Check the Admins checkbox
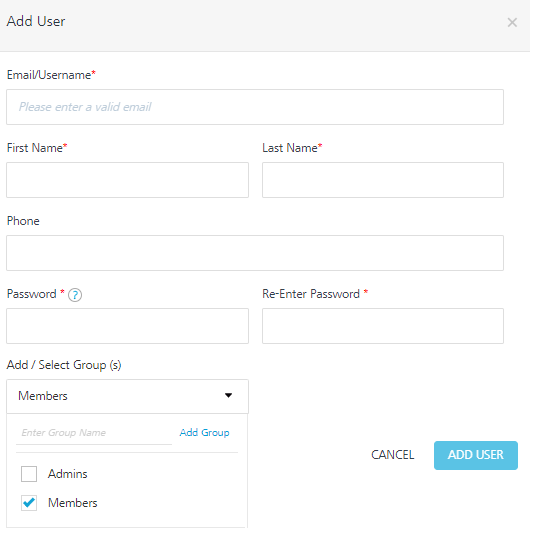This screenshot has height=536, width=536. [29, 474]
